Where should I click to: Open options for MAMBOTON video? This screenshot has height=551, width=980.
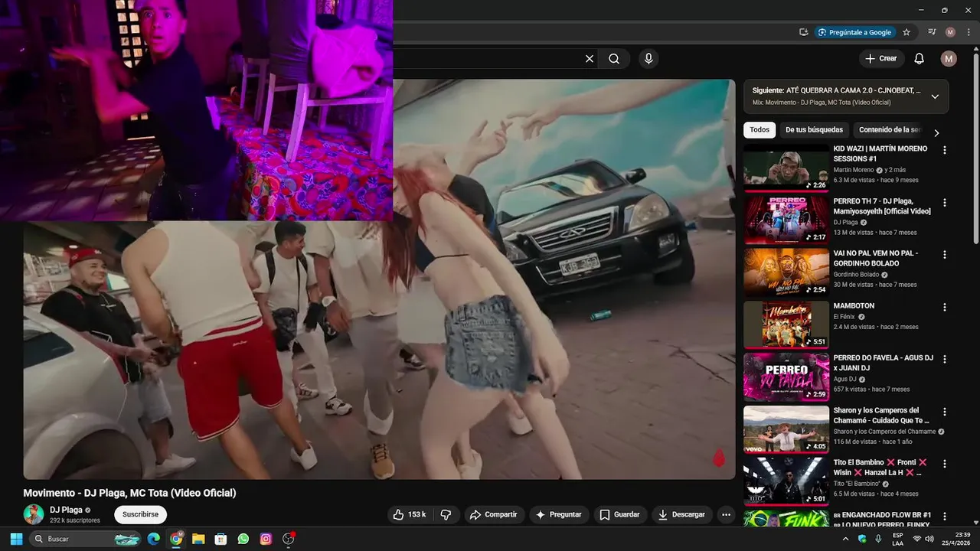944,307
